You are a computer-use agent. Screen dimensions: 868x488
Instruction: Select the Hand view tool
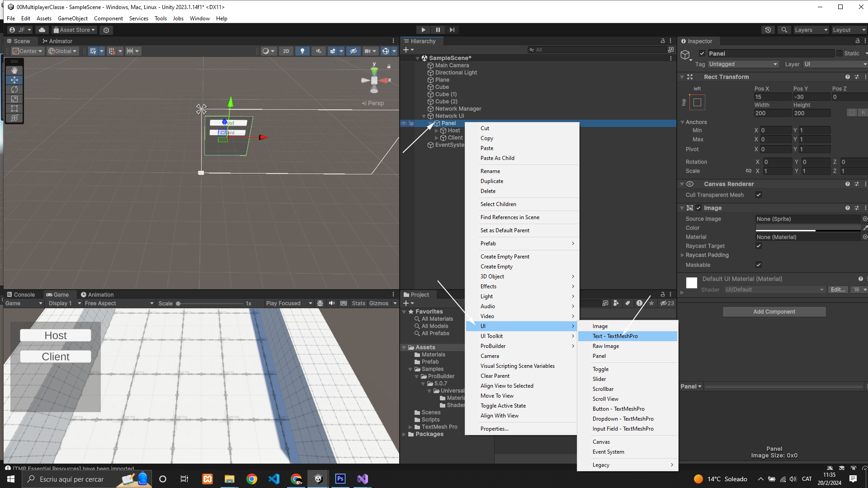[14, 70]
